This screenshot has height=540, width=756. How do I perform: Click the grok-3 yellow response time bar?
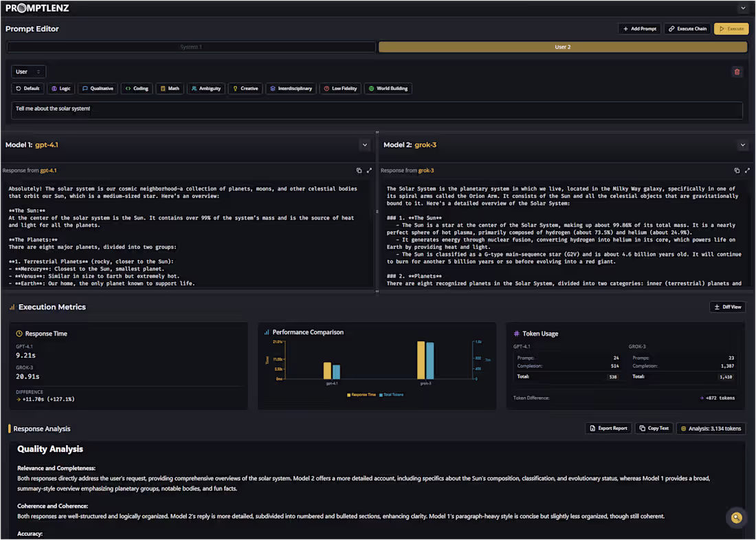(x=421, y=360)
